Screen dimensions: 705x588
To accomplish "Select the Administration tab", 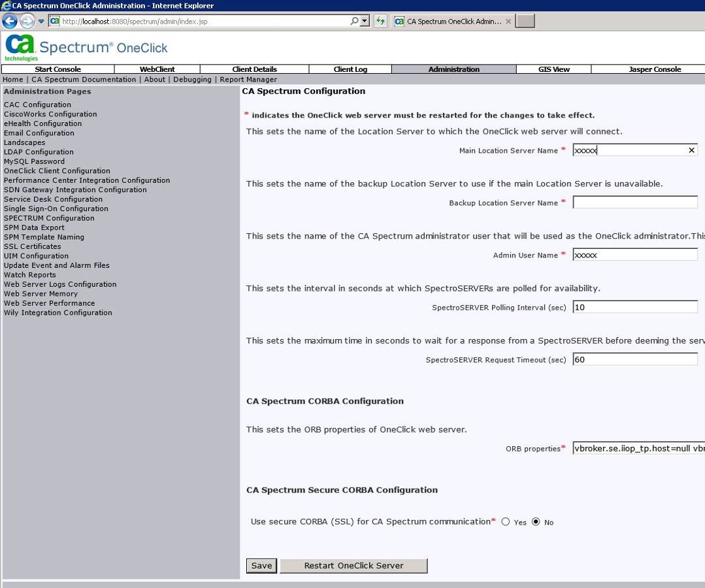I will coord(453,69).
